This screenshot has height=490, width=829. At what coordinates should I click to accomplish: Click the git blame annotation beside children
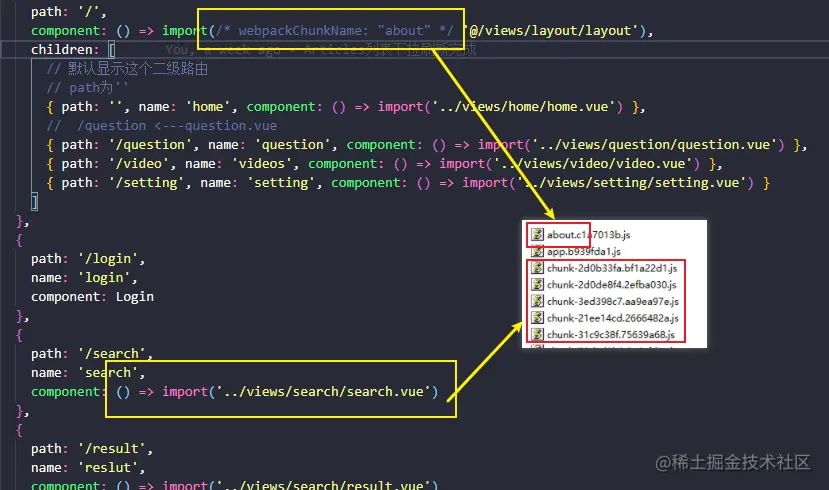320,50
